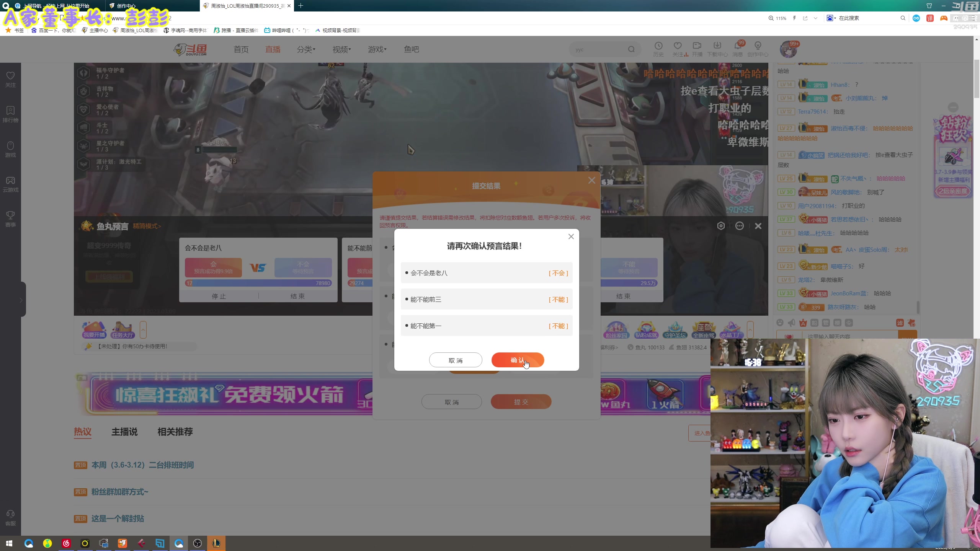Click the lower 取消 button in 提交结果 panel

coord(452,402)
